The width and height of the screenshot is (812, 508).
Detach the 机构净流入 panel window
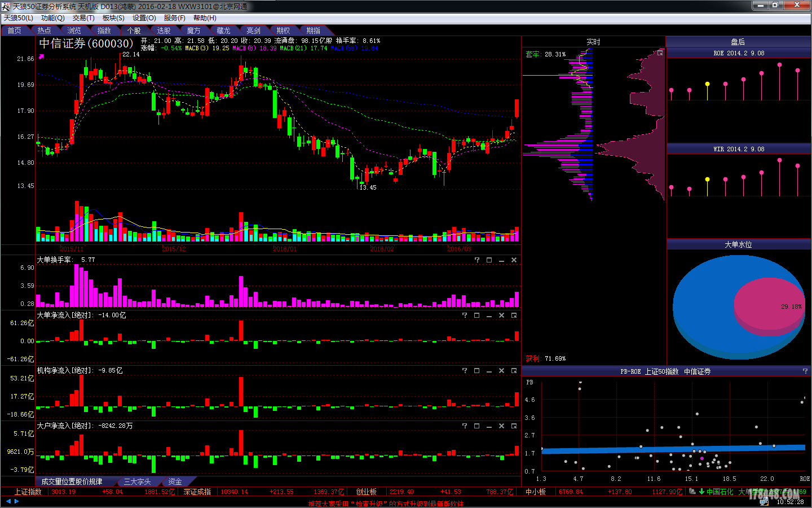pos(514,371)
